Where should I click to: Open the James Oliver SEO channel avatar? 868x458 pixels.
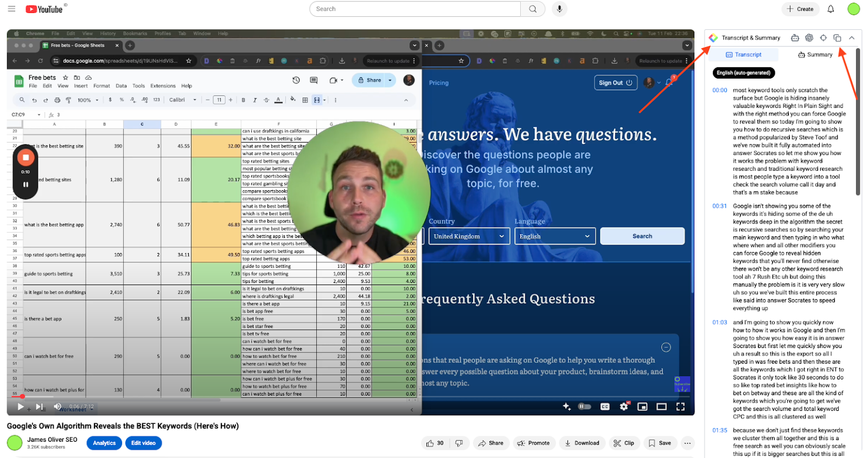coord(15,443)
